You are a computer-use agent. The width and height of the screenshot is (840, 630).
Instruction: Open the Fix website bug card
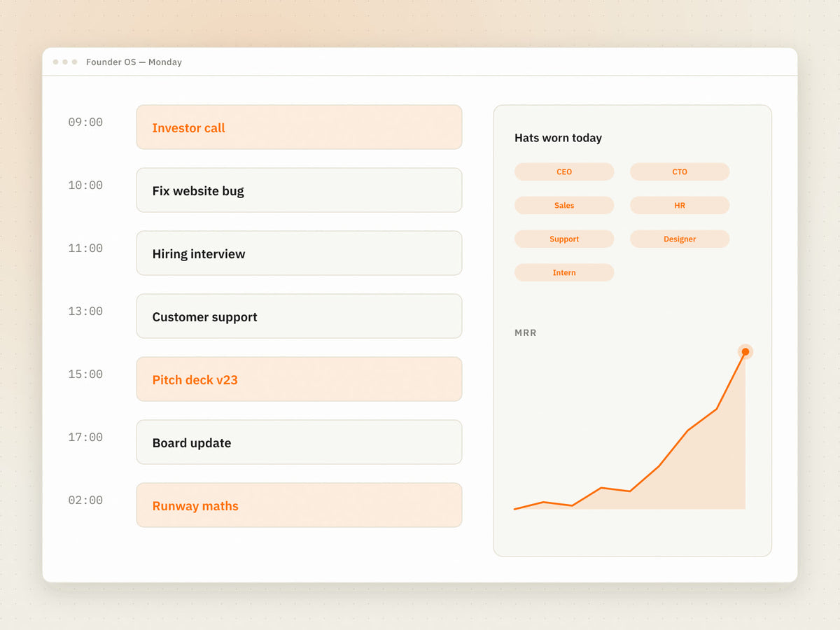[x=299, y=190]
